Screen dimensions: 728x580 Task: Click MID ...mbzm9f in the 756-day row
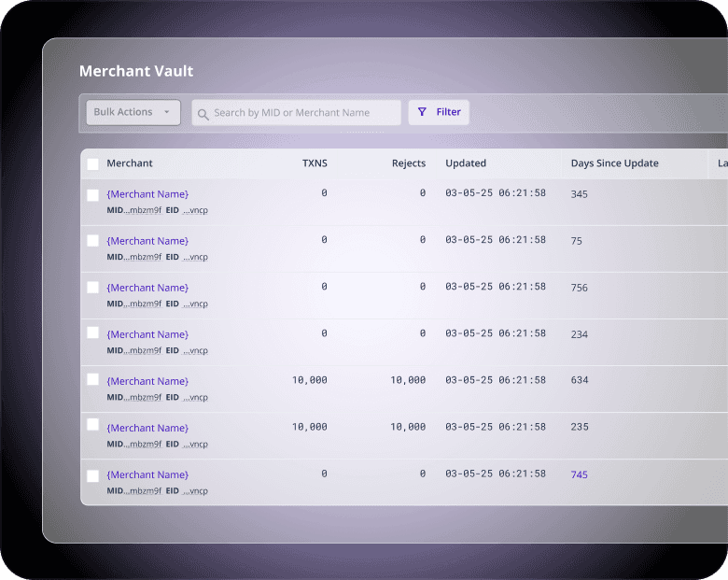pyautogui.click(x=134, y=304)
